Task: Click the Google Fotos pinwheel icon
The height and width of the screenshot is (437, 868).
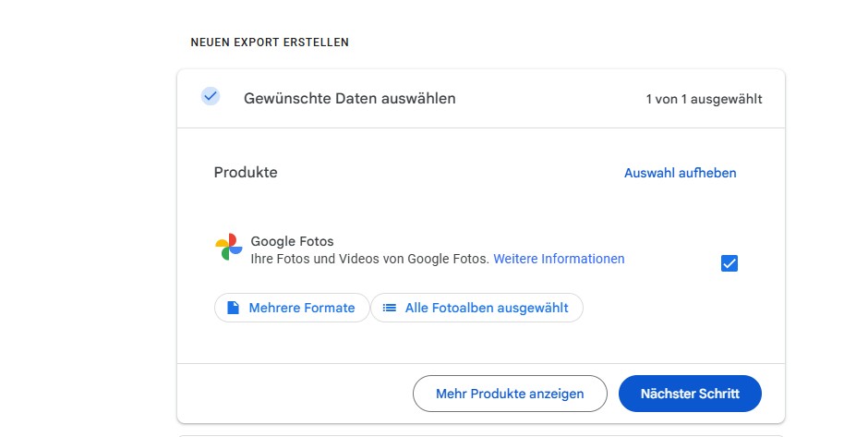Action: pos(229,247)
